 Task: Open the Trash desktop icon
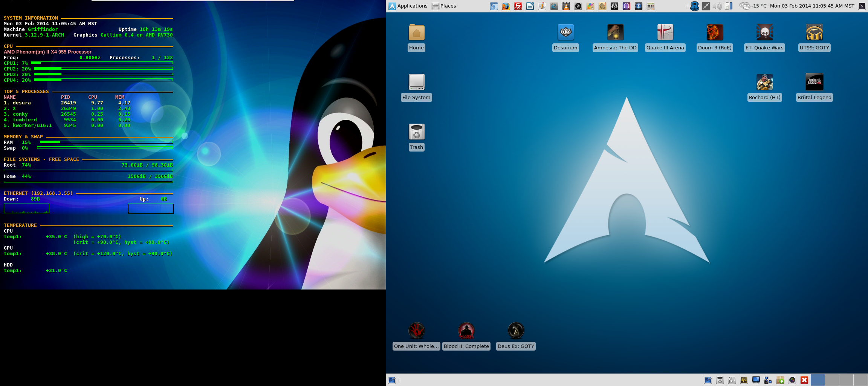[417, 137]
